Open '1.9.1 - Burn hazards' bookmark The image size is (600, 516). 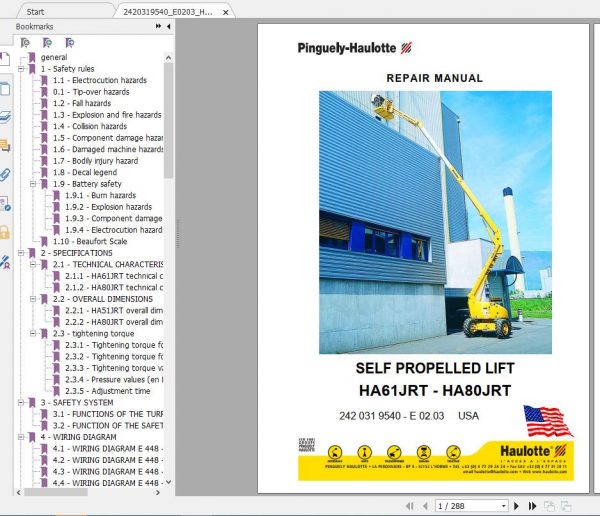[x=101, y=195]
